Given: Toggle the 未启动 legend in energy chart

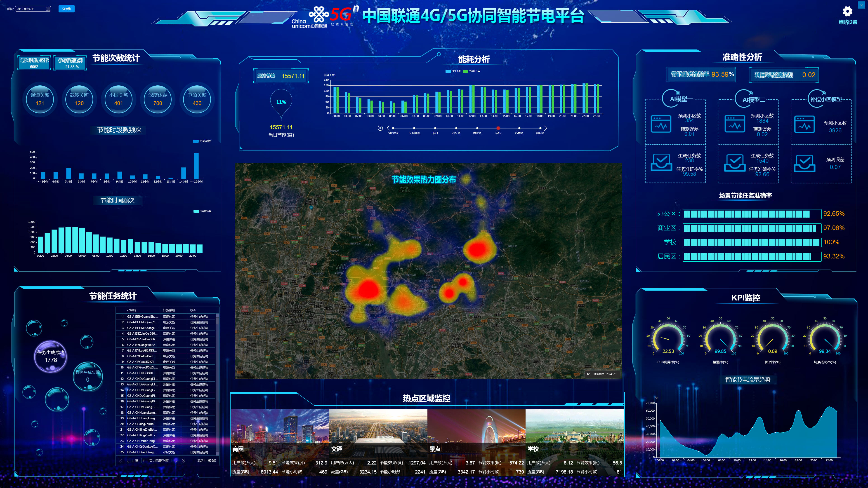Looking at the screenshot, I should point(453,71).
